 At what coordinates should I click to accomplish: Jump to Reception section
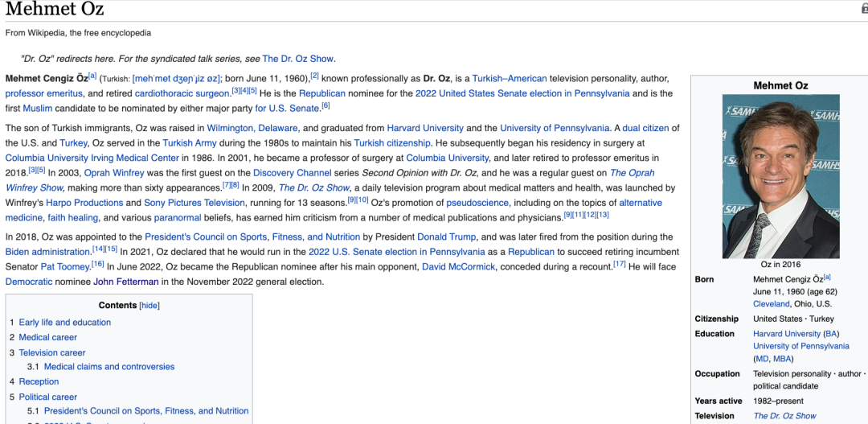click(x=39, y=382)
